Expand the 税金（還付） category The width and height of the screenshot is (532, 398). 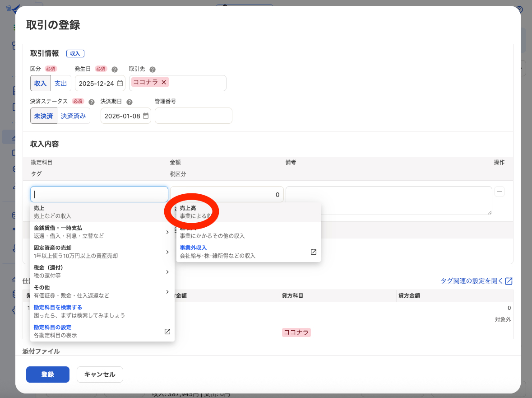coord(102,272)
